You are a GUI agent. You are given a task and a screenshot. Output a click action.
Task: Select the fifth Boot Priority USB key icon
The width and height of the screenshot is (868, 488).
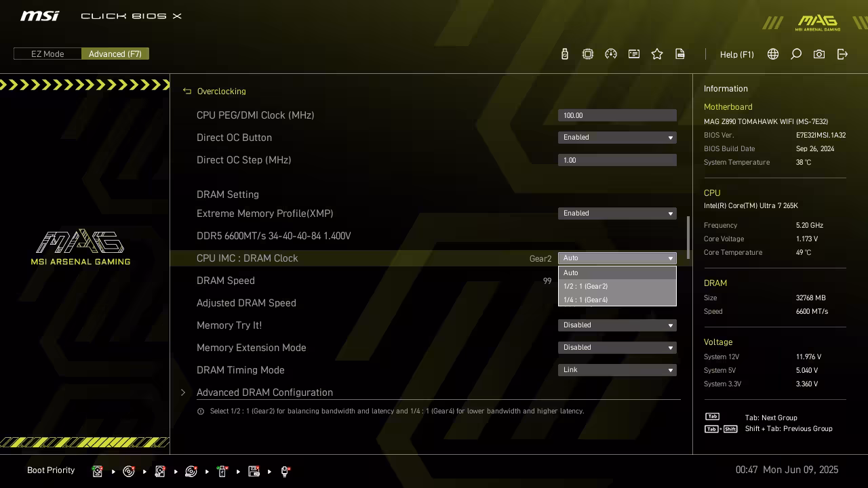(x=222, y=471)
